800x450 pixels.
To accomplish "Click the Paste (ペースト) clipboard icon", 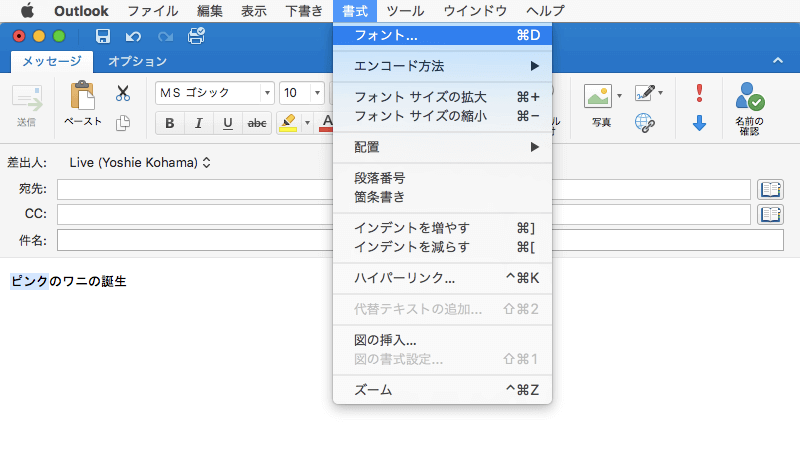I will tap(83, 95).
